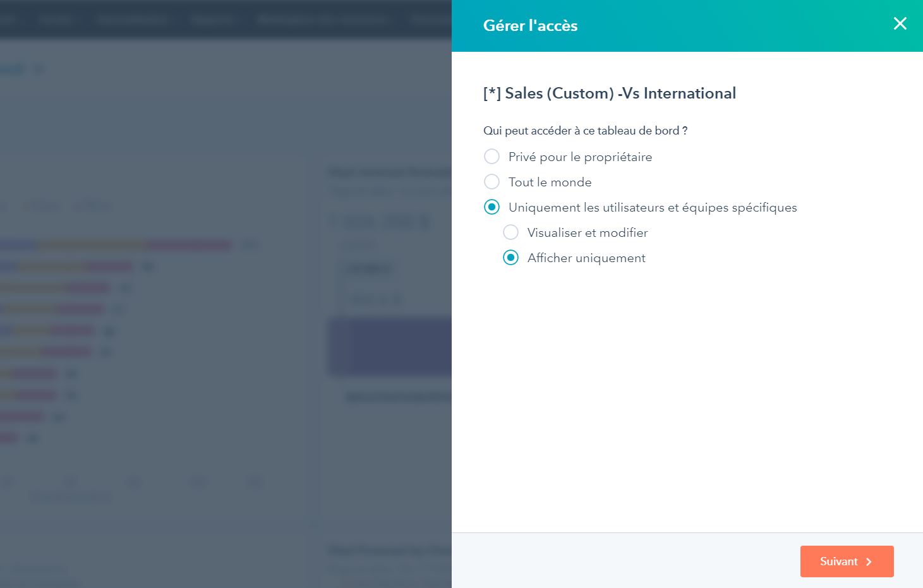The image size is (923, 588).
Task: Click the Tout le monde label text
Action: (550, 182)
